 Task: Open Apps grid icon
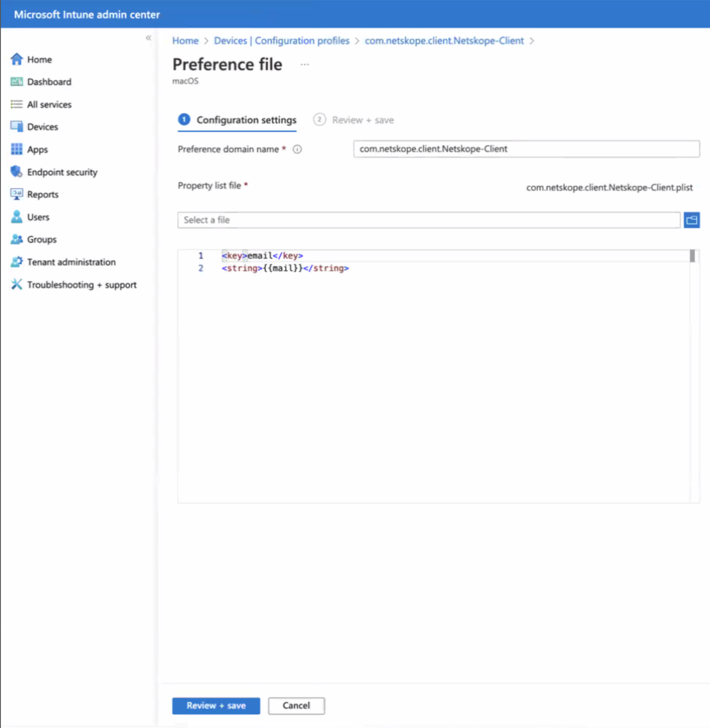17,149
